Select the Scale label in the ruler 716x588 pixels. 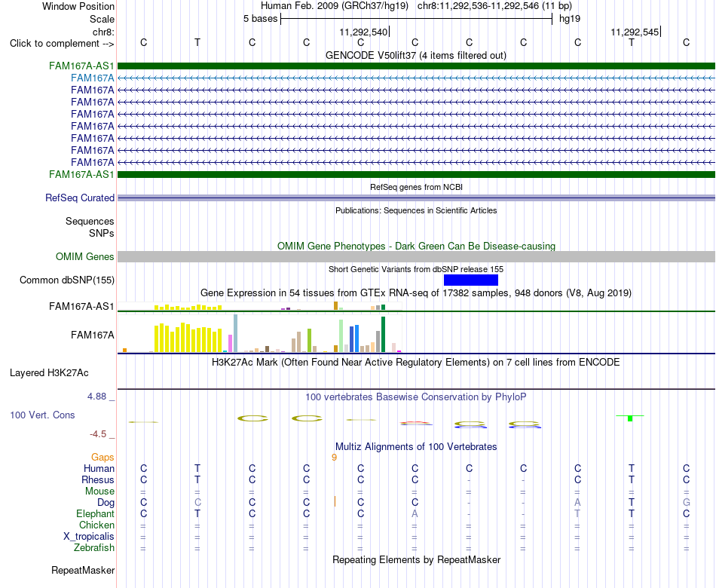102,19
